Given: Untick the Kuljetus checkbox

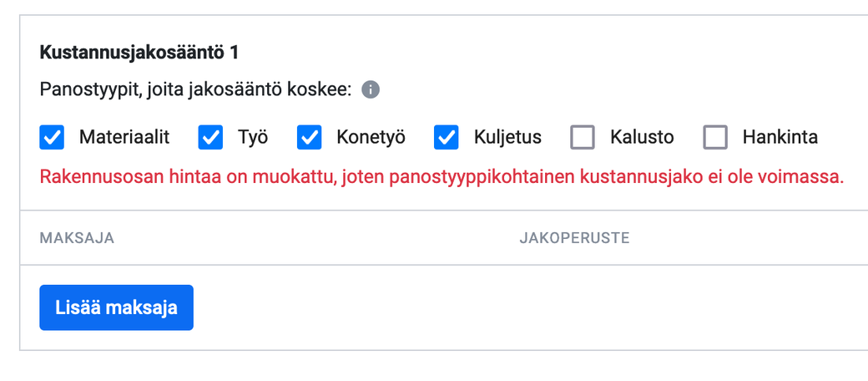Looking at the screenshot, I should click(x=447, y=137).
